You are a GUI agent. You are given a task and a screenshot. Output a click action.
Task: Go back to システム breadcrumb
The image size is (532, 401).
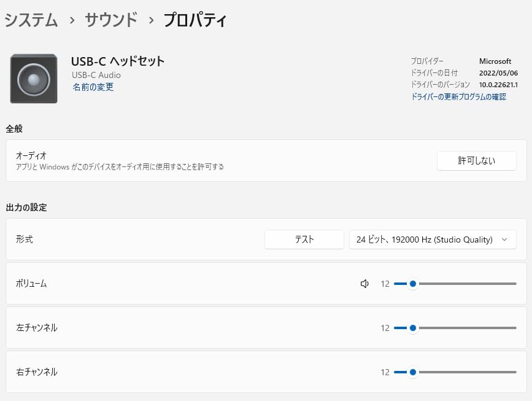point(31,20)
